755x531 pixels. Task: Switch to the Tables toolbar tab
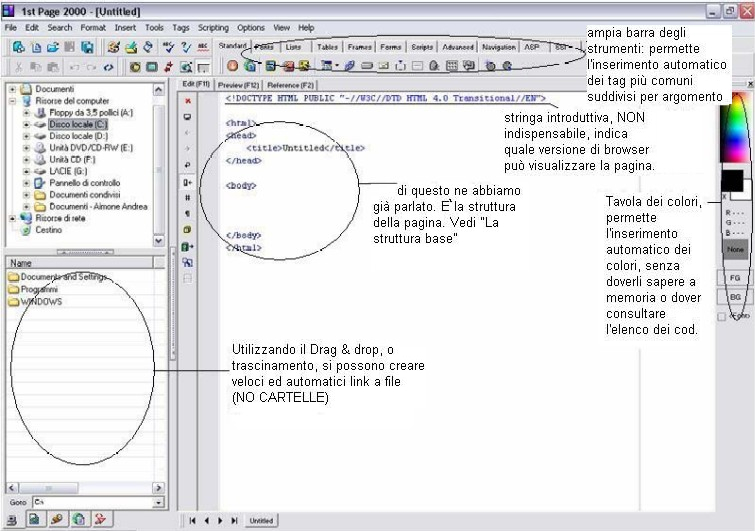(x=327, y=47)
